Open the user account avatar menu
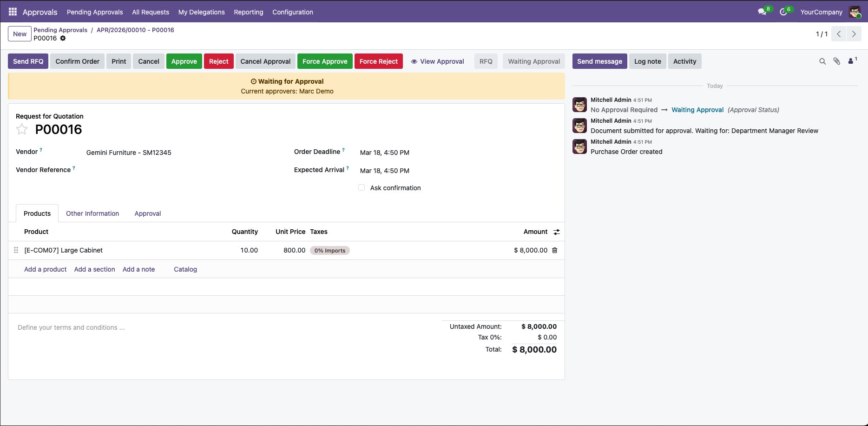868x426 pixels. tap(855, 12)
